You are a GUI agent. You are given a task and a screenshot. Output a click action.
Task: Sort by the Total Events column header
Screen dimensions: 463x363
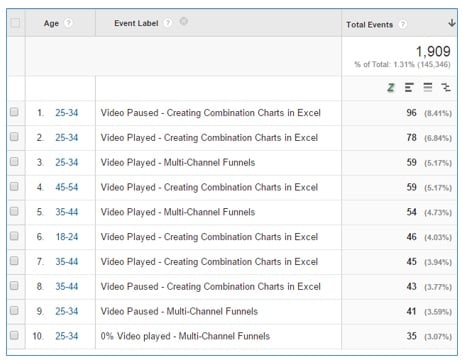(x=369, y=25)
